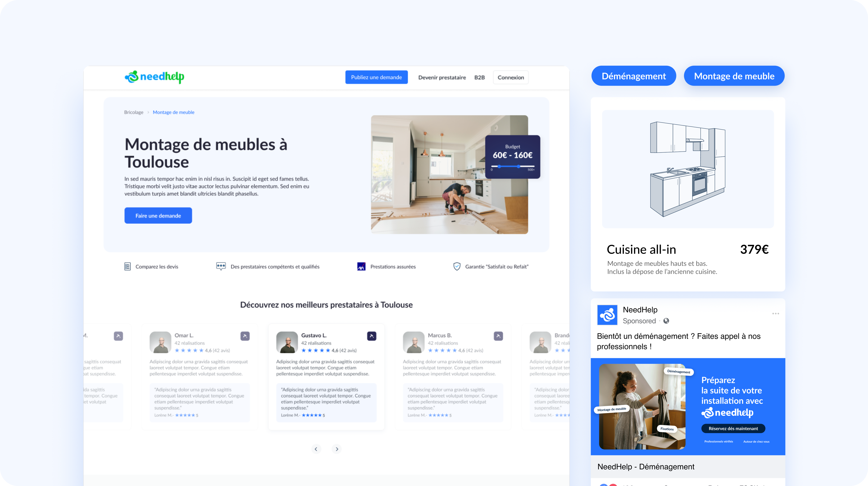Select the Déménagement tab pill
Image resolution: width=868 pixels, height=486 pixels.
[634, 76]
